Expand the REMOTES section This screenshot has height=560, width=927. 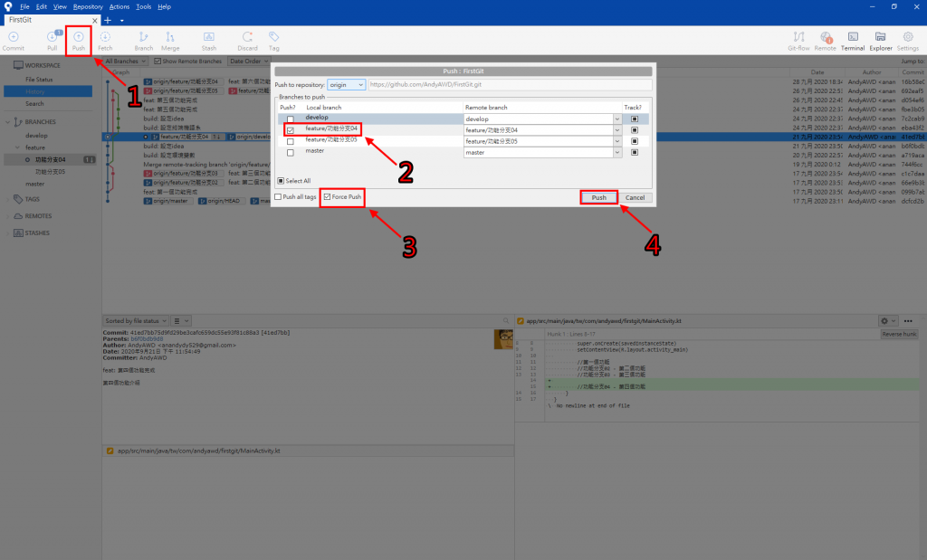click(x=7, y=216)
